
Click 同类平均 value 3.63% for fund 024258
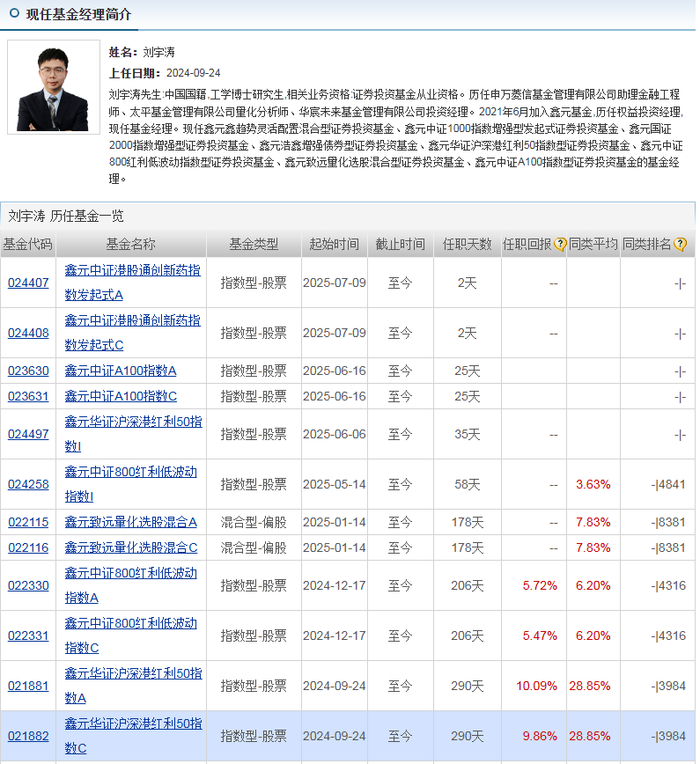(x=593, y=484)
